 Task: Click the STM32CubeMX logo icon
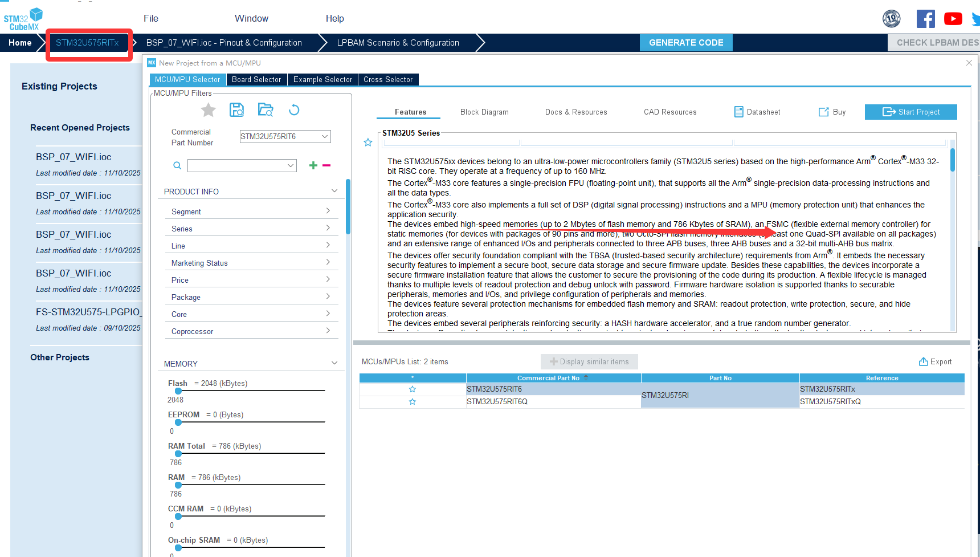point(23,19)
